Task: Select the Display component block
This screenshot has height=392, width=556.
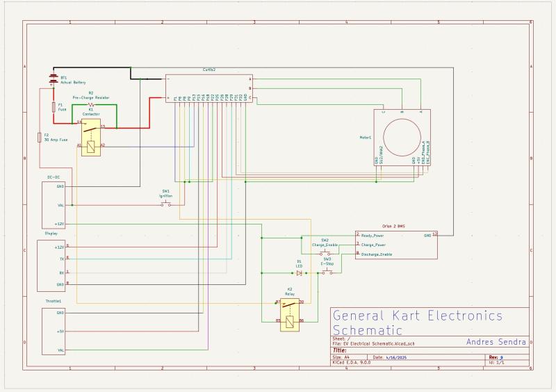Action: tap(53, 266)
